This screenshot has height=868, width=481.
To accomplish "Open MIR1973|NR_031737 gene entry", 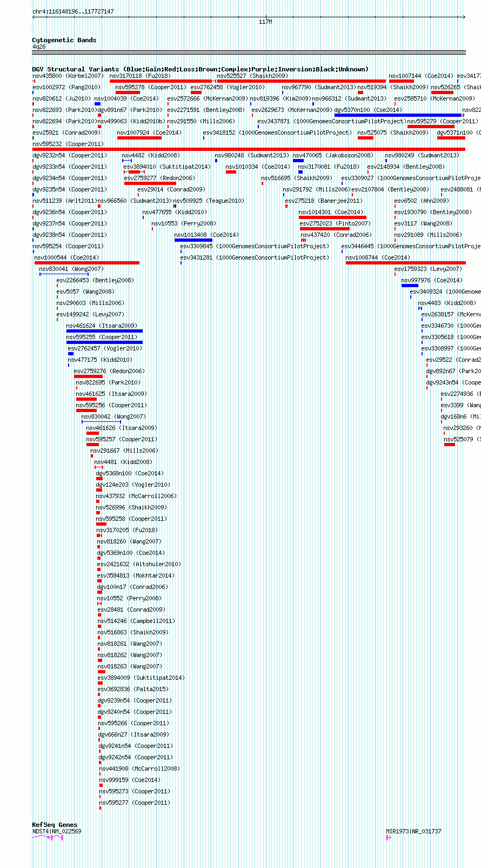I will click(413, 831).
